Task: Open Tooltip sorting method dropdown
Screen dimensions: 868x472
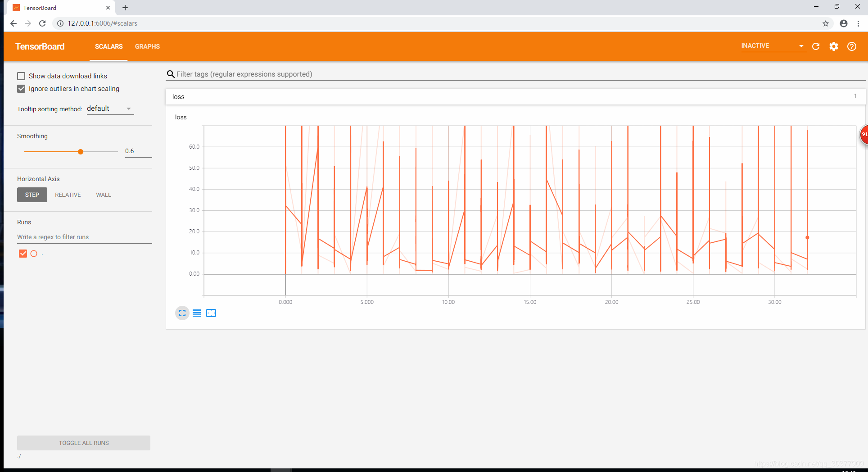Action: pos(110,109)
